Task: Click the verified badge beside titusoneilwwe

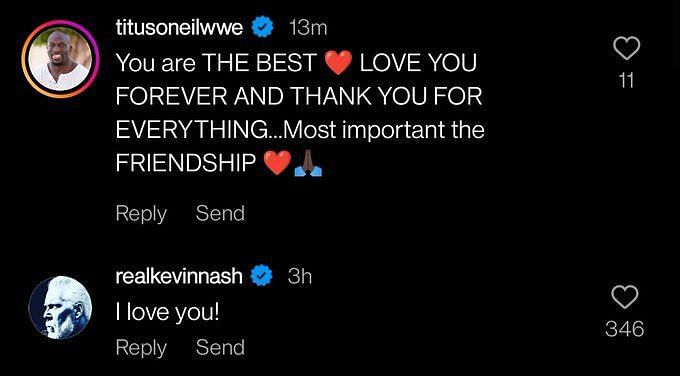Action: tap(263, 27)
